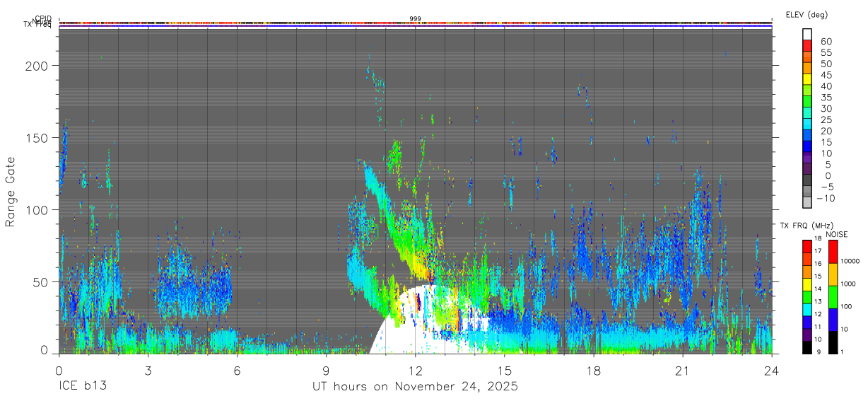This screenshot has height=401, width=868.
Task: Click x-axis tick label '21'
Action: point(683,370)
